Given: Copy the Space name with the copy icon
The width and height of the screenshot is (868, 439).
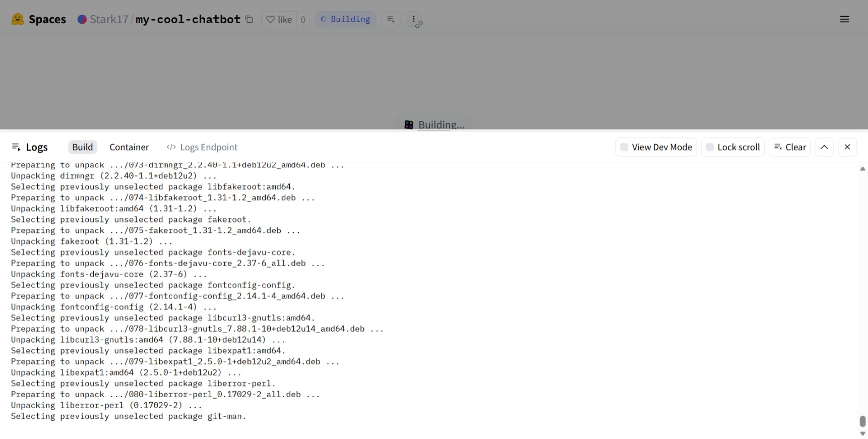Looking at the screenshot, I should 249,19.
